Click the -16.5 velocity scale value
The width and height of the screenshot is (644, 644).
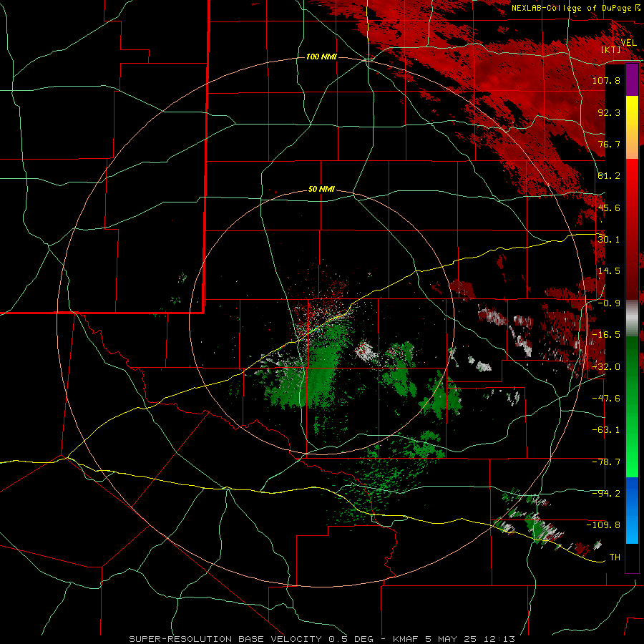(x=606, y=335)
